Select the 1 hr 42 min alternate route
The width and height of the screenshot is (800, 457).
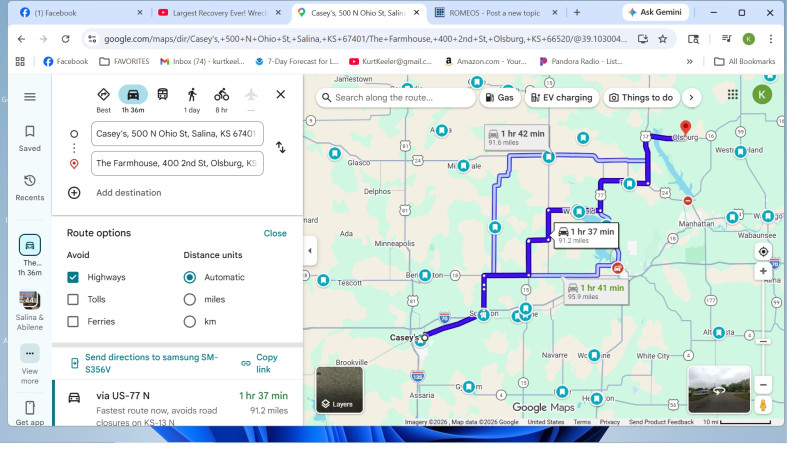pos(517,137)
